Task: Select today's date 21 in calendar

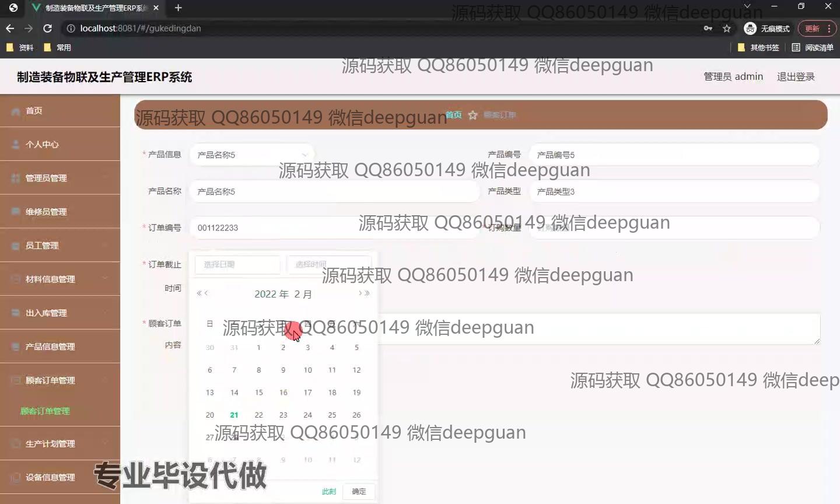Action: 234,415
